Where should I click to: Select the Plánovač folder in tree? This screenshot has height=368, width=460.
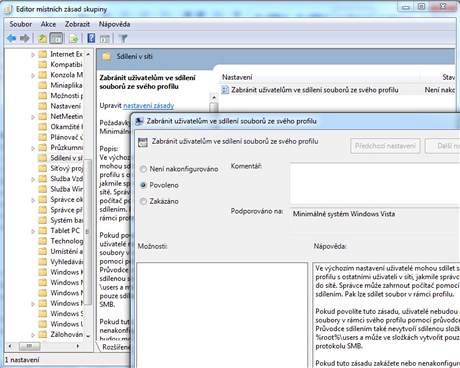(x=60, y=137)
